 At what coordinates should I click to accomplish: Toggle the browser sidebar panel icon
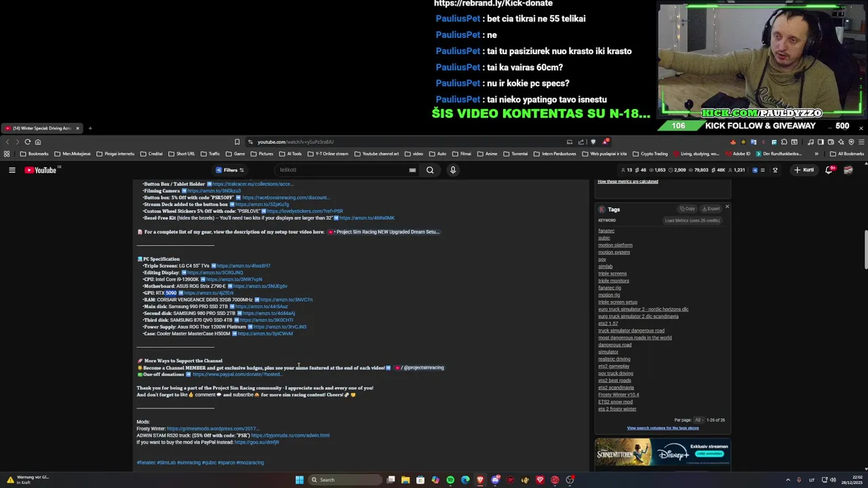pos(821,142)
